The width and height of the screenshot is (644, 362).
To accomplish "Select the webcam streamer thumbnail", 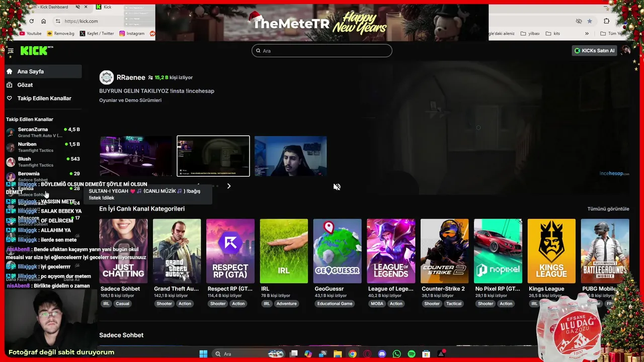I will pyautogui.click(x=290, y=156).
